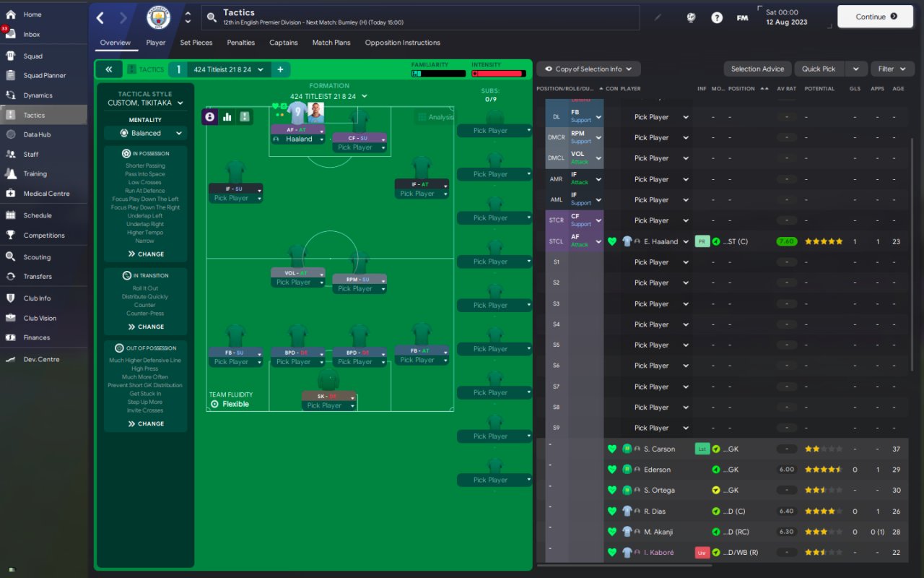This screenshot has width=924, height=578.
Task: Open the Opposition Instructions tab
Action: 403,43
